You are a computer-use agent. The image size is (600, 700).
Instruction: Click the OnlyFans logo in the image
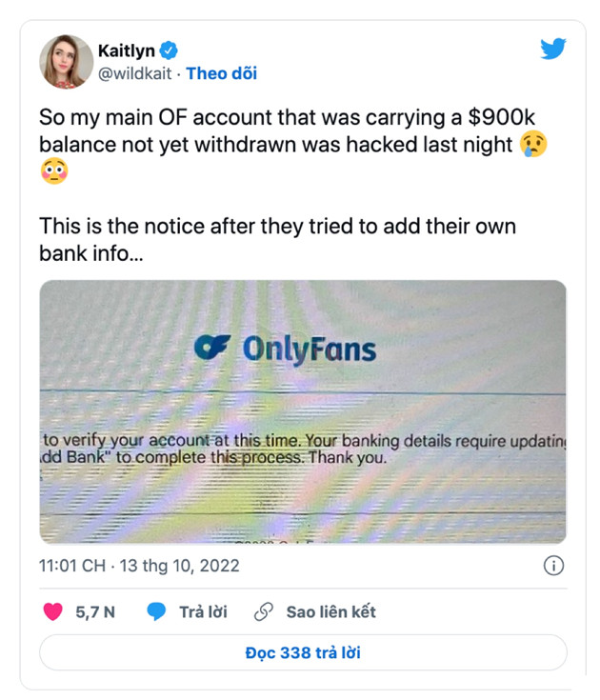pos(285,348)
